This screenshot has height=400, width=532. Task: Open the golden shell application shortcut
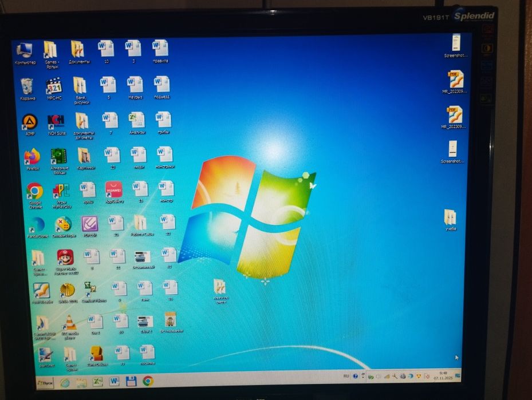click(68, 292)
